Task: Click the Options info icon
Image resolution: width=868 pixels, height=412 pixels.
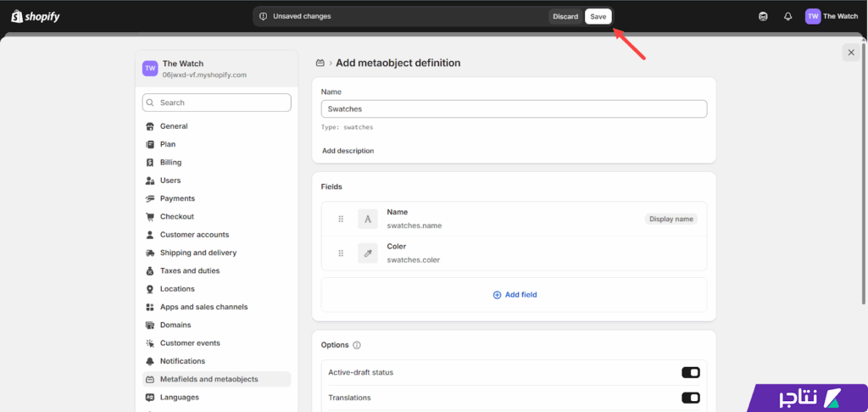Action: click(356, 345)
